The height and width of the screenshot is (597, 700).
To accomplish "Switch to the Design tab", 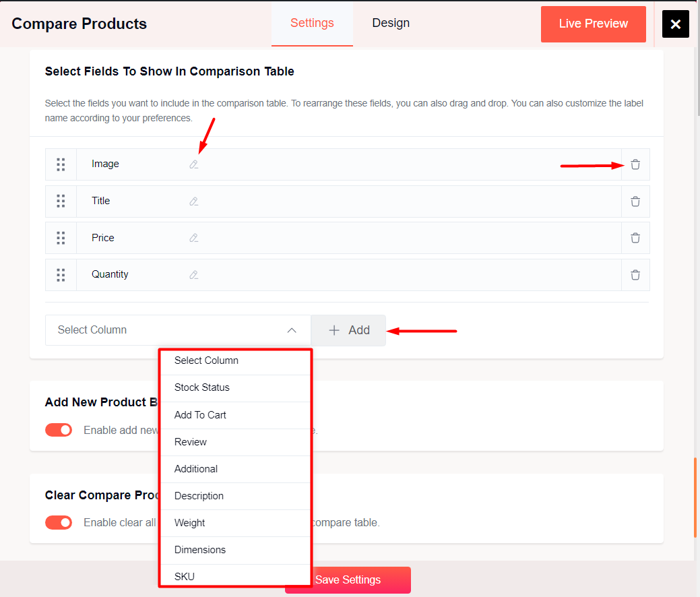I will coord(391,24).
